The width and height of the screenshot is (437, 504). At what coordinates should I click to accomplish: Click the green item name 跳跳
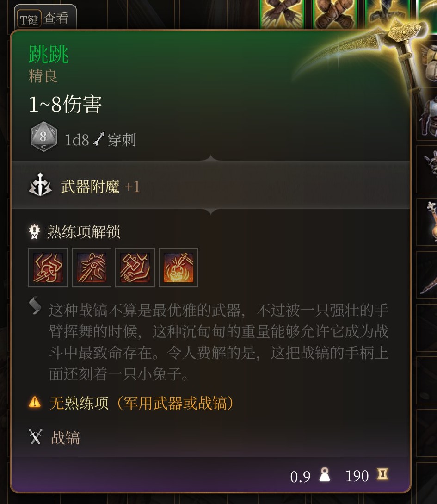[x=49, y=54]
